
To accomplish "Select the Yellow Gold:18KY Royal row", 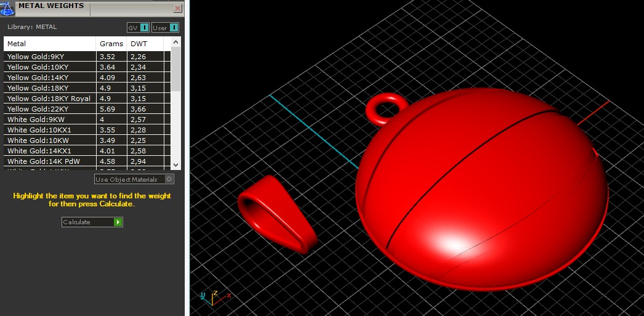I will [87, 99].
